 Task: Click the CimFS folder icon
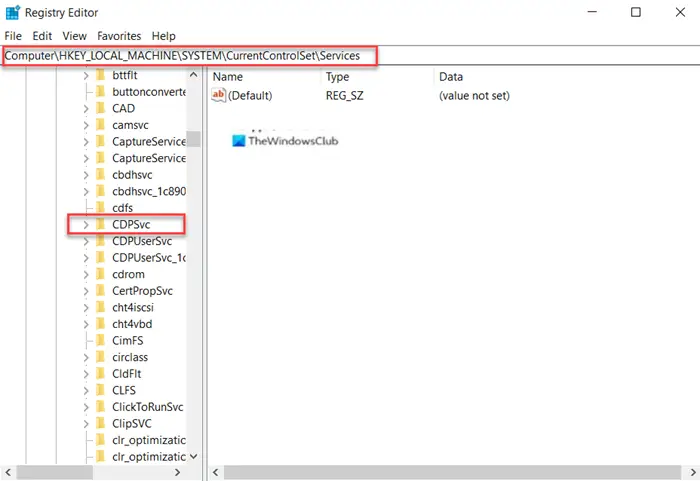point(101,340)
